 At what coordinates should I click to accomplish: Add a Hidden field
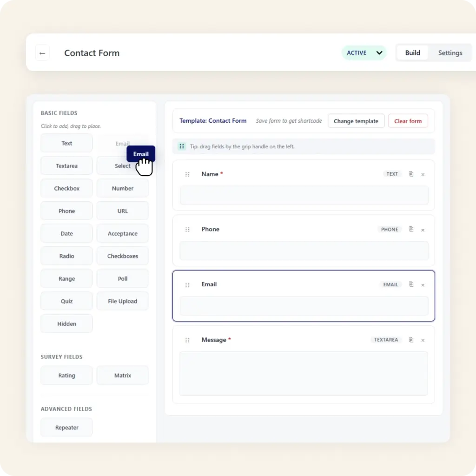pyautogui.click(x=66, y=324)
